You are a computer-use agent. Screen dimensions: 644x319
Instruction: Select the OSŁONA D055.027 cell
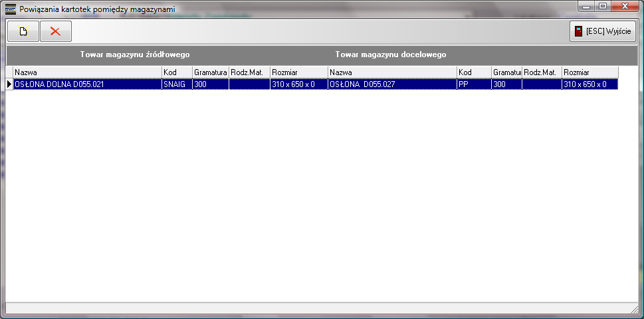click(x=391, y=84)
